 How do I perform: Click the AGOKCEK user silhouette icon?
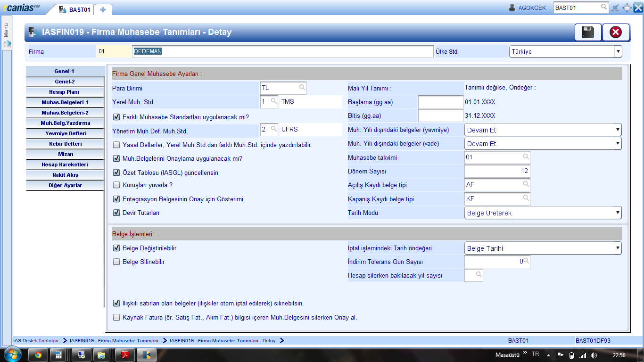click(x=512, y=8)
